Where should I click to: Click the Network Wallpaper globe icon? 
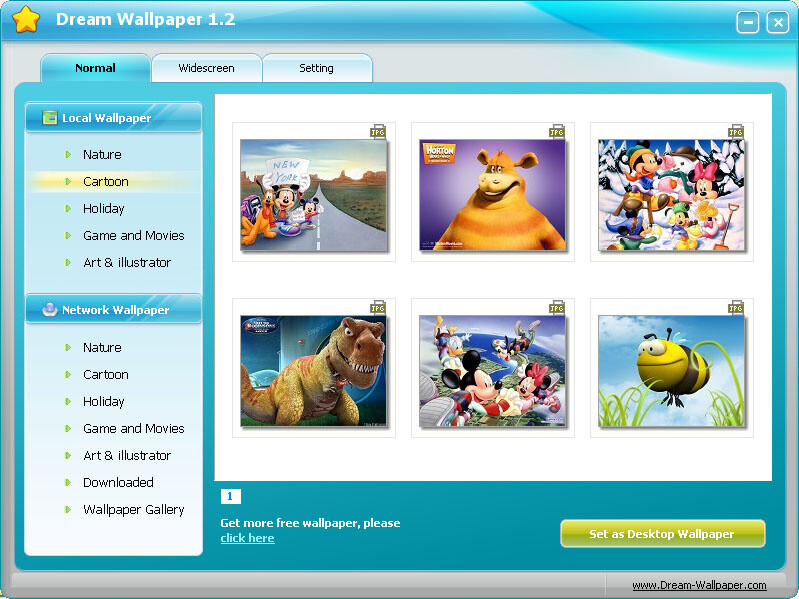tap(49, 309)
